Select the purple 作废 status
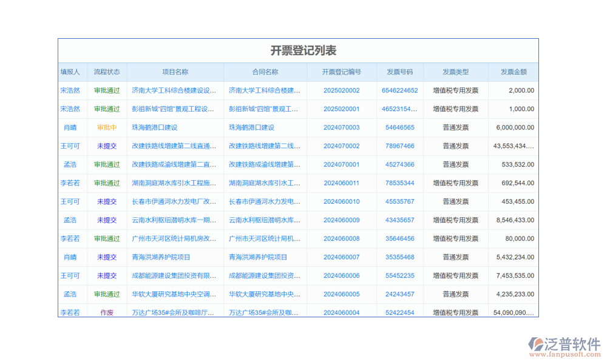Viewport: 607px width, 364px height. pos(107,312)
